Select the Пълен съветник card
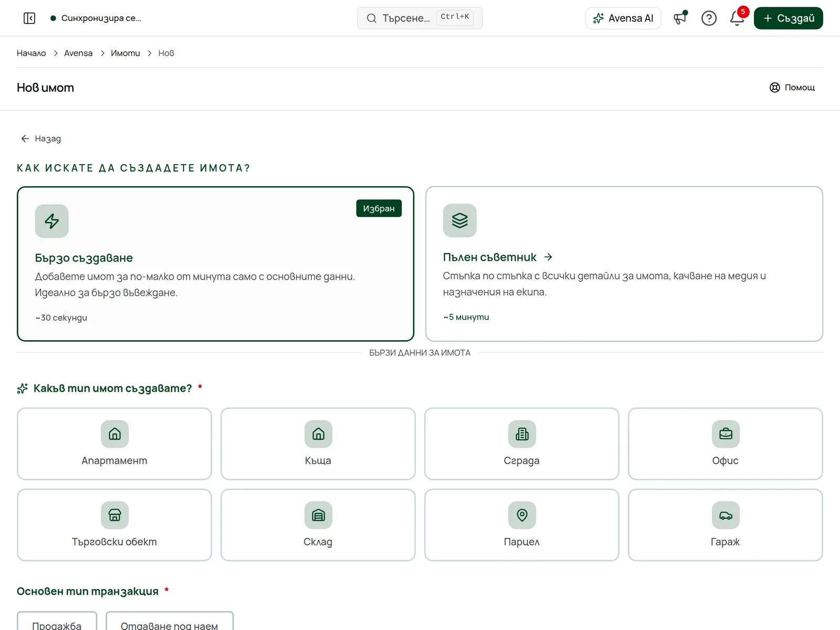 tap(624, 264)
